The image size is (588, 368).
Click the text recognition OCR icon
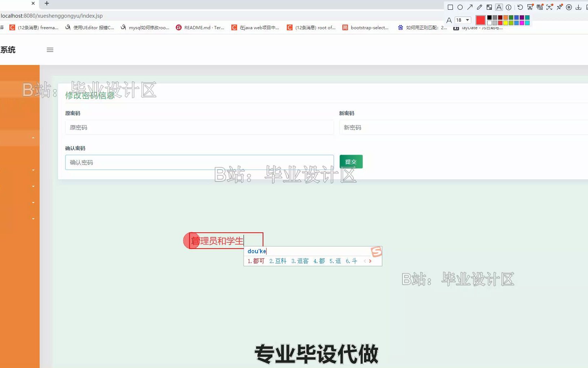pyautogui.click(x=549, y=7)
